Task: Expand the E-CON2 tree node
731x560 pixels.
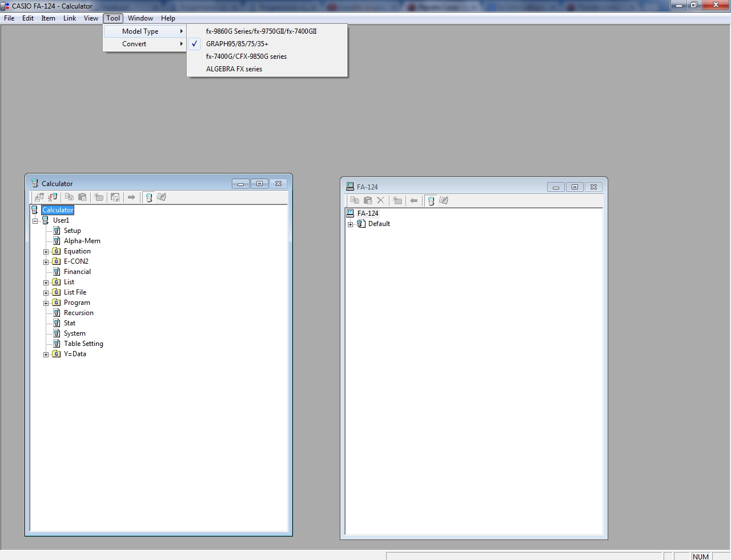Action: [x=46, y=262]
